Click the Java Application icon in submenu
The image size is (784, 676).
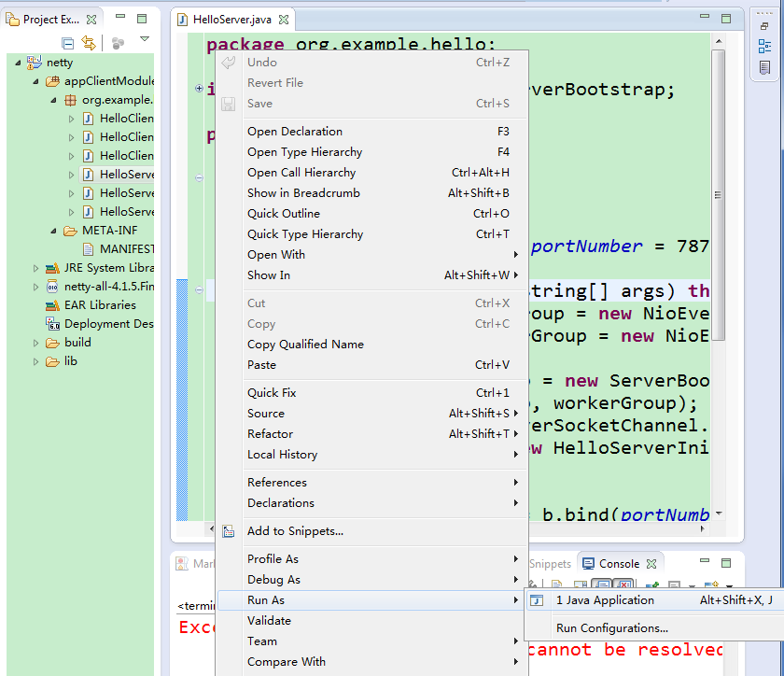coord(537,600)
